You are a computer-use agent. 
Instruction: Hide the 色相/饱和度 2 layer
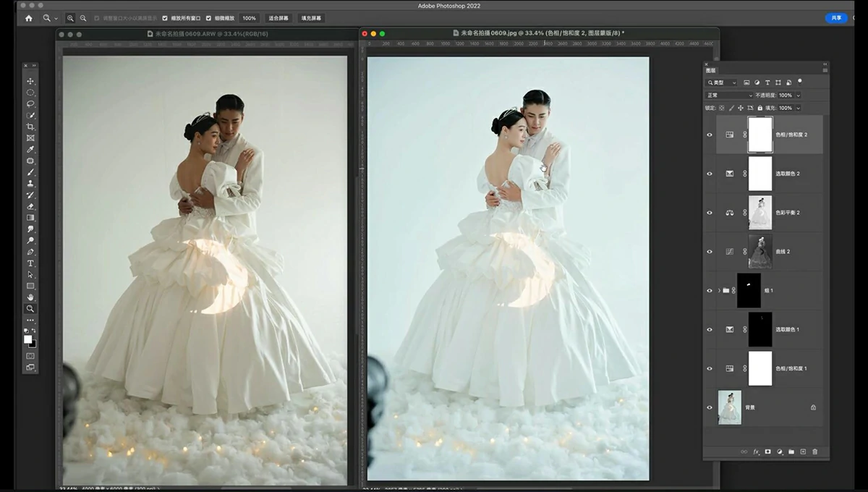[710, 135]
